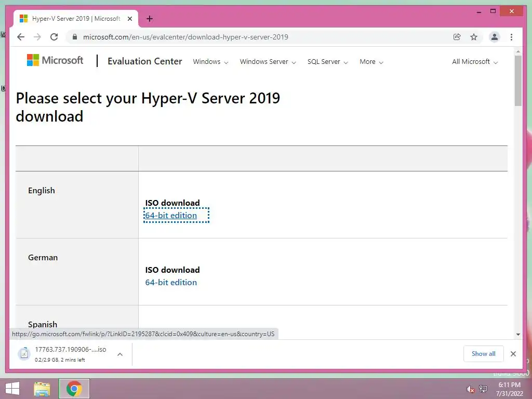Expand download options chevron for the ISO
Viewport: 532px width, 399px height.
tap(120, 354)
